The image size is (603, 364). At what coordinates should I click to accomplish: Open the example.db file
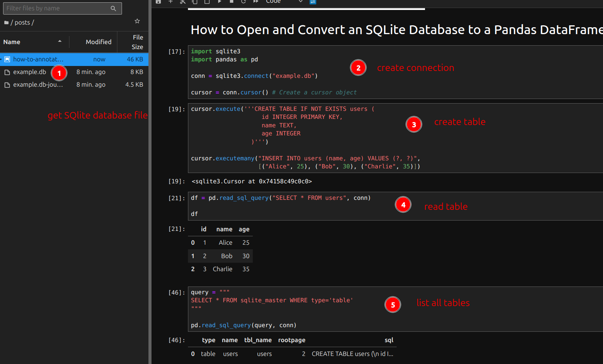pos(30,72)
